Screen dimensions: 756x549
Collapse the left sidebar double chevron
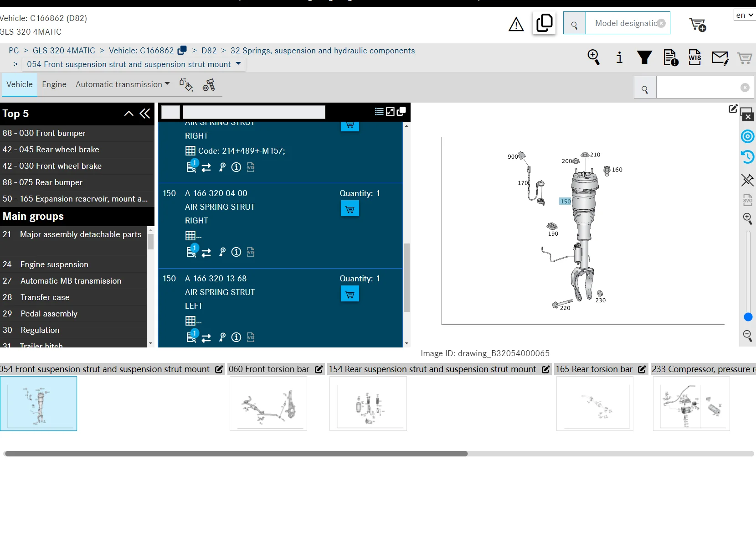[x=145, y=114]
